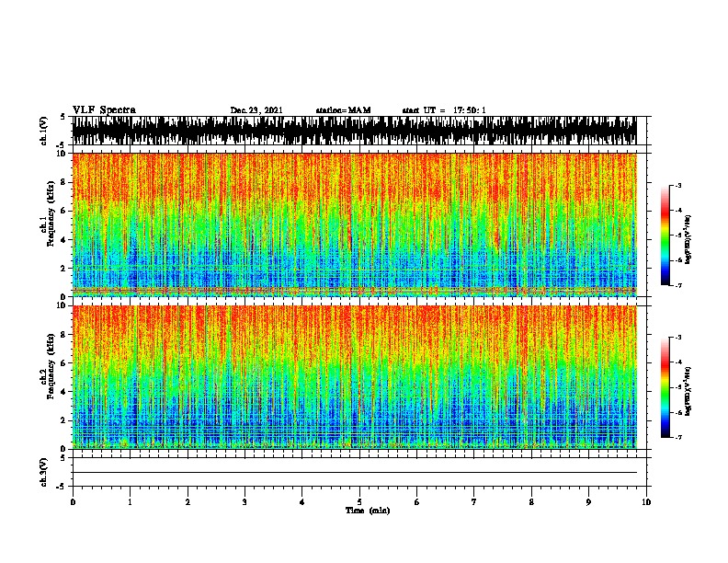This screenshot has width=728, height=563.
Task: Click the ch.1 colorbar PSD units label
Action: coord(688,239)
